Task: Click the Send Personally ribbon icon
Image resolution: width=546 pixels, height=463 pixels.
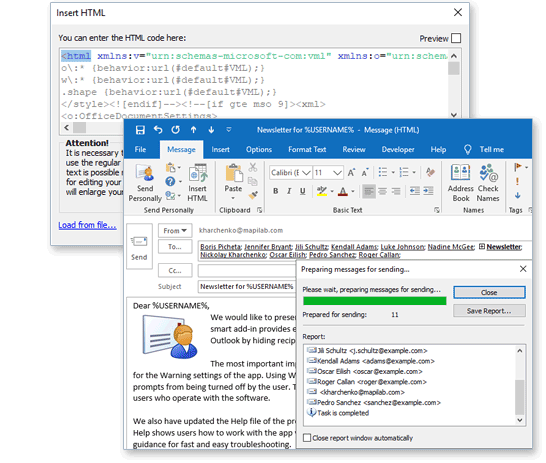Action: pyautogui.click(x=145, y=183)
